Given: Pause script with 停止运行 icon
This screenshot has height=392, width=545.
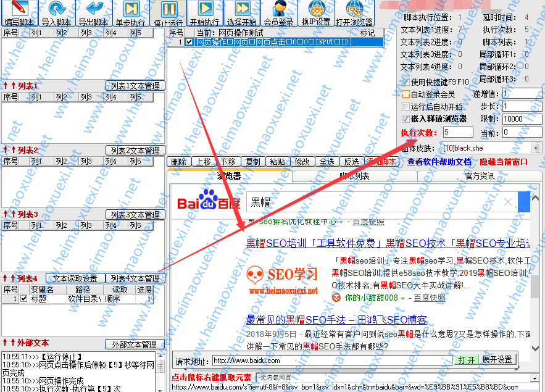Looking at the screenshot, I should 168,9.
